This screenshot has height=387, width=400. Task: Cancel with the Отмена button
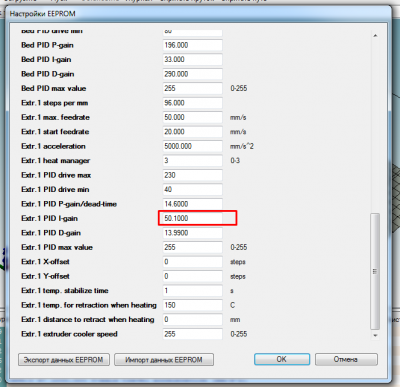click(346, 359)
